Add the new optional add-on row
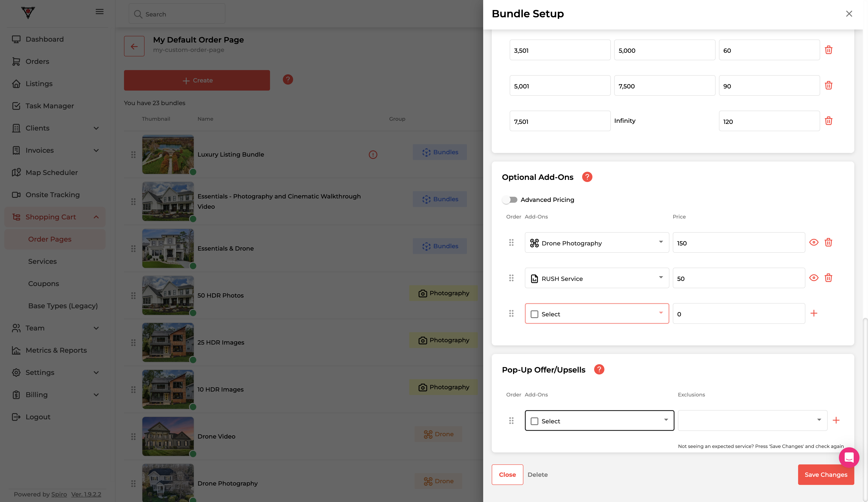 tap(813, 313)
